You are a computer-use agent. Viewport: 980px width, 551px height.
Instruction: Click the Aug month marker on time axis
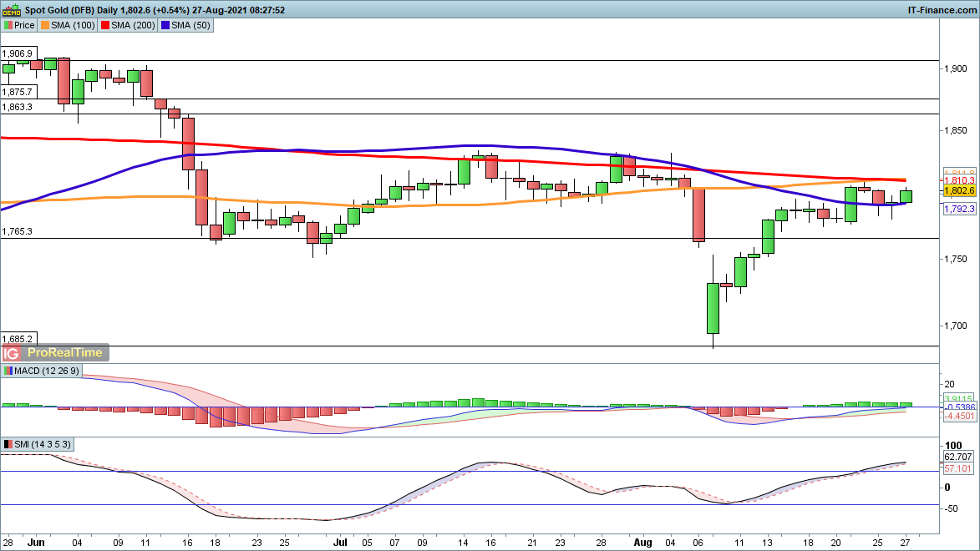click(x=644, y=541)
